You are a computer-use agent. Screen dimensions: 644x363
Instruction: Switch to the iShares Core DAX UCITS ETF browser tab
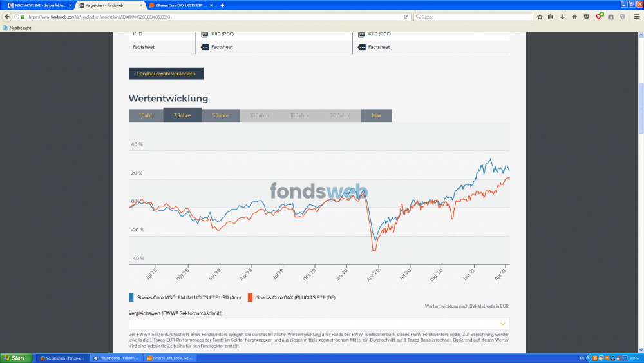[181, 5]
